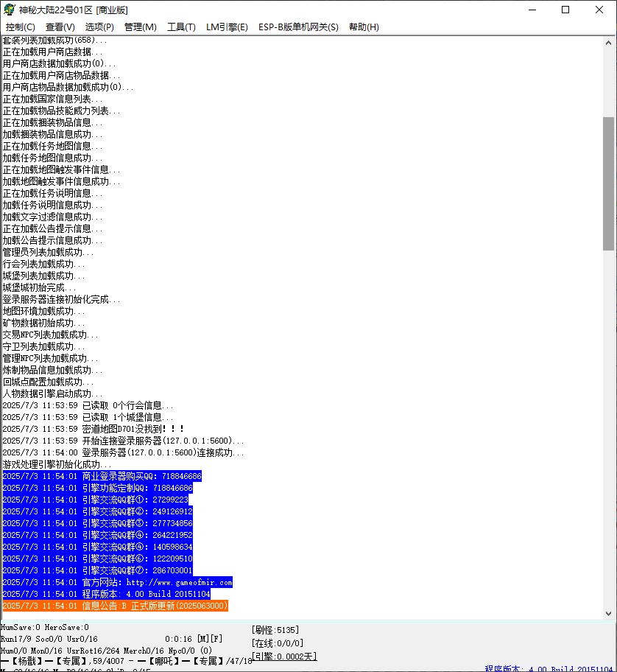Click the vertical scrollbar thumb

tap(608, 183)
